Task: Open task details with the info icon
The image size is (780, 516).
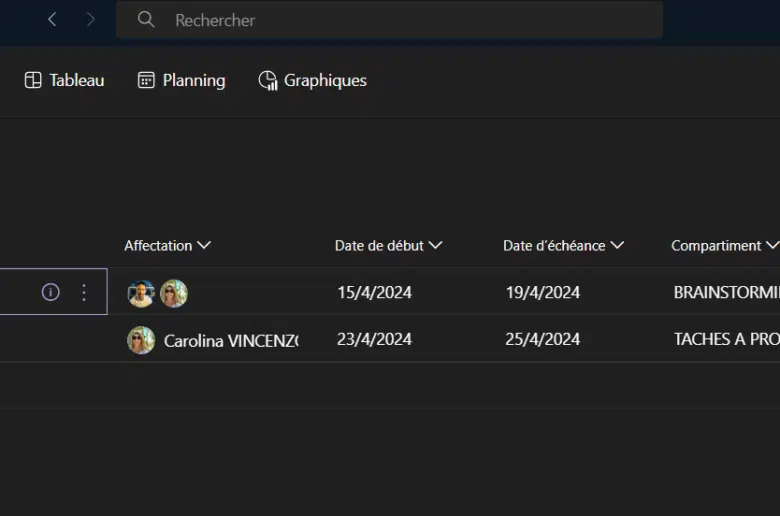Action: (51, 292)
